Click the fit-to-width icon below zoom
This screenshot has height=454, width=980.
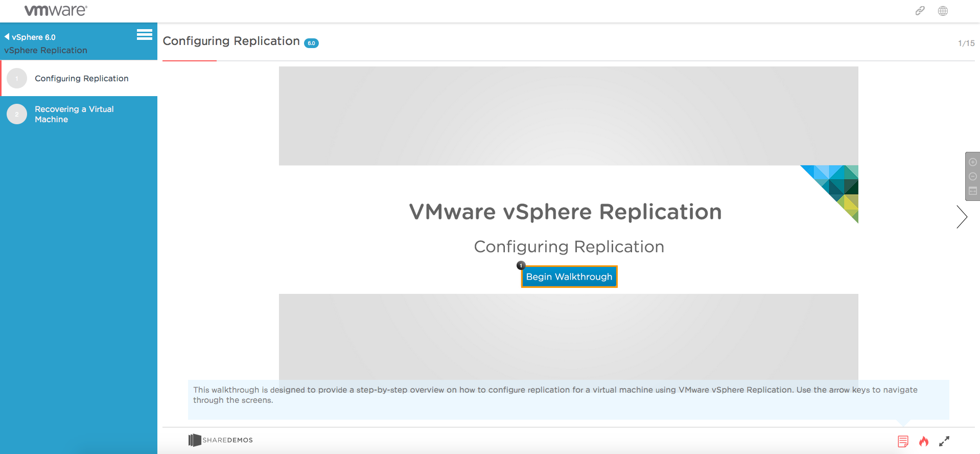(973, 191)
